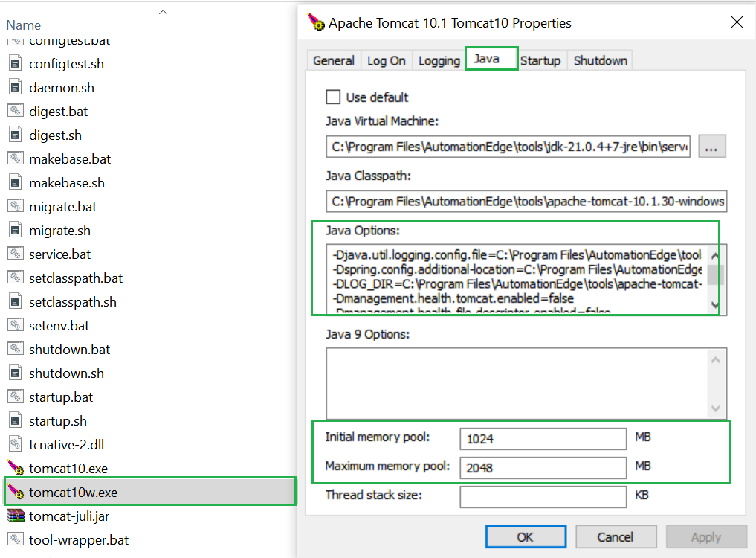Click inside the Java 9 Options text area
The width and height of the screenshot is (756, 558).
tap(516, 383)
